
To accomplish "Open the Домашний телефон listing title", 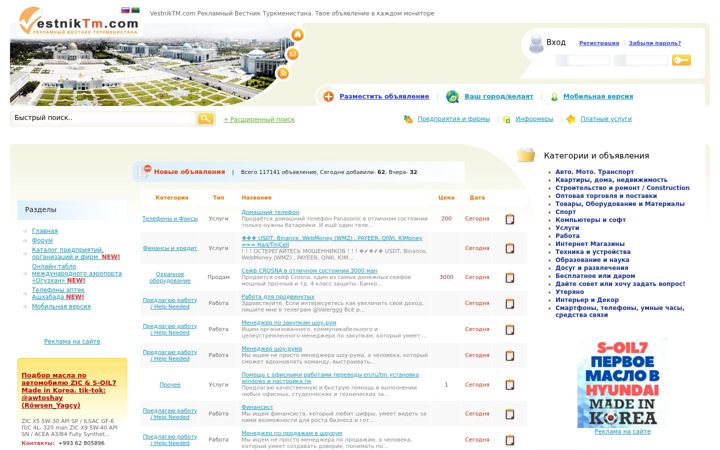I will (270, 212).
